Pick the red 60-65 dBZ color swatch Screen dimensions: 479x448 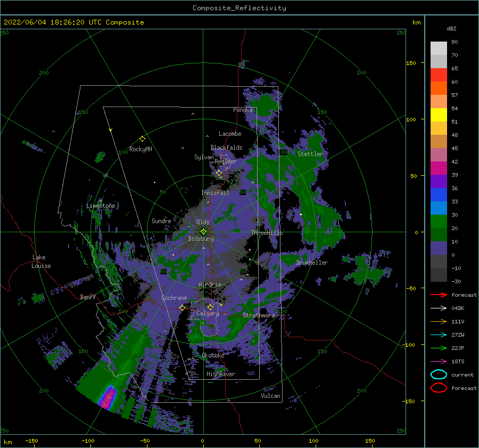[439, 75]
